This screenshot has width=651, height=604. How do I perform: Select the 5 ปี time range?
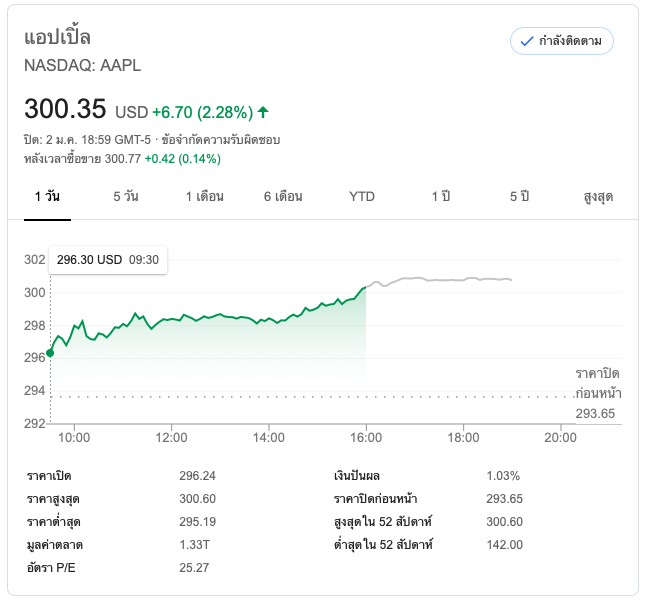click(519, 196)
